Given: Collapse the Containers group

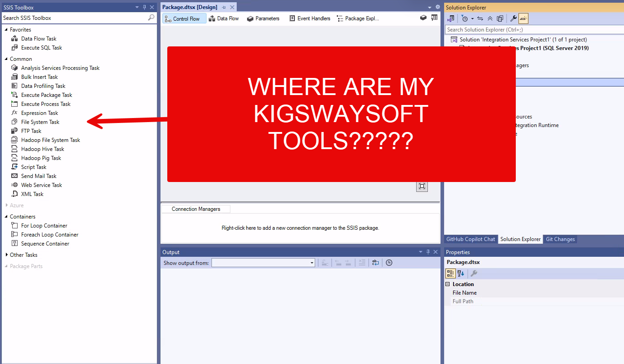Looking at the screenshot, I should coord(6,217).
